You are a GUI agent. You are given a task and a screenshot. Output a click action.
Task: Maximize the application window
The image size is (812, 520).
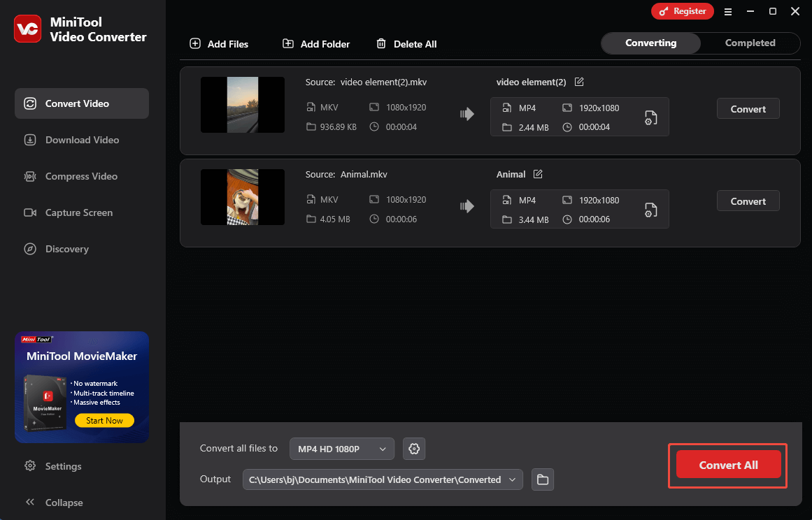(x=773, y=11)
